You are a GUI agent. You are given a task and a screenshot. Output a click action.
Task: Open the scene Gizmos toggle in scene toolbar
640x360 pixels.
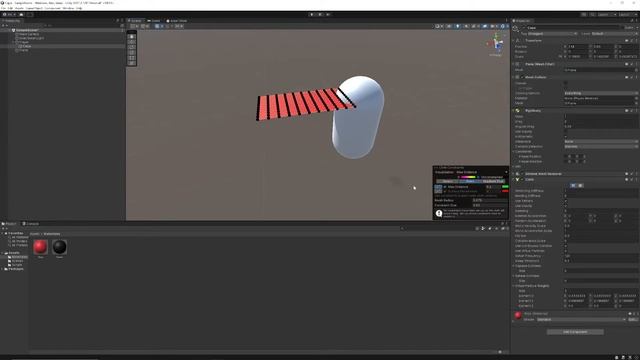pyautogui.click(x=502, y=26)
